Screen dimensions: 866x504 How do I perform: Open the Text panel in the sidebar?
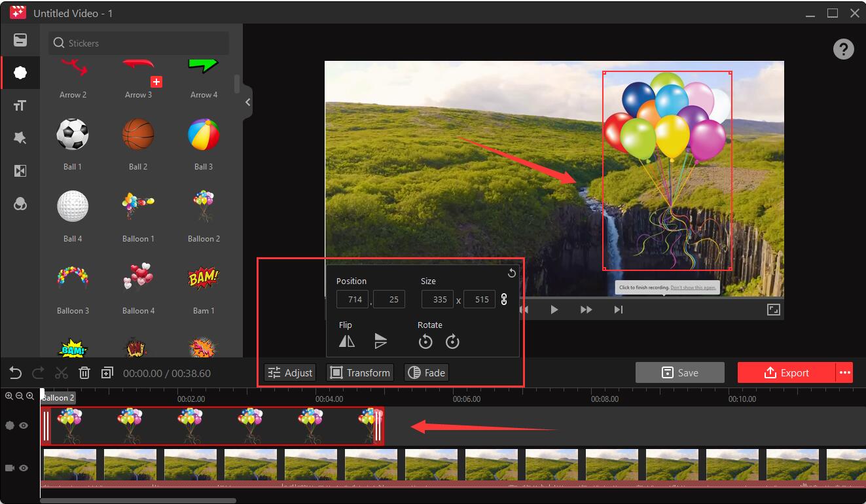(x=20, y=105)
